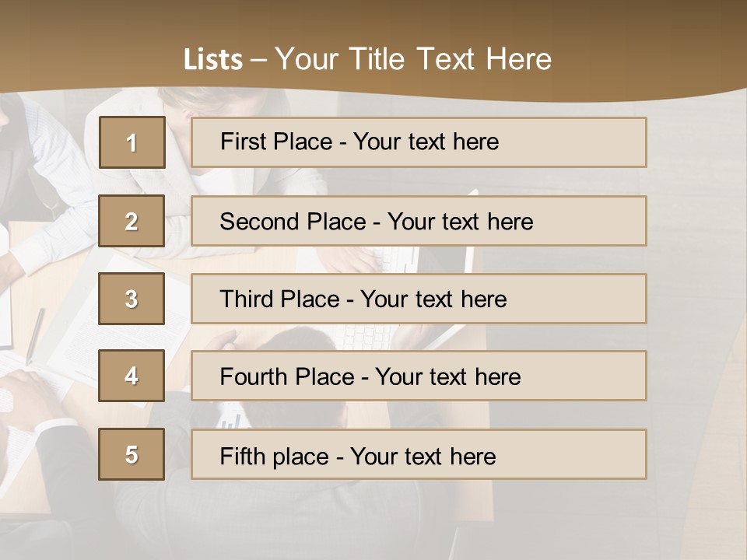Select the Your Title Text Here heading
747x560 pixels.
click(x=413, y=59)
